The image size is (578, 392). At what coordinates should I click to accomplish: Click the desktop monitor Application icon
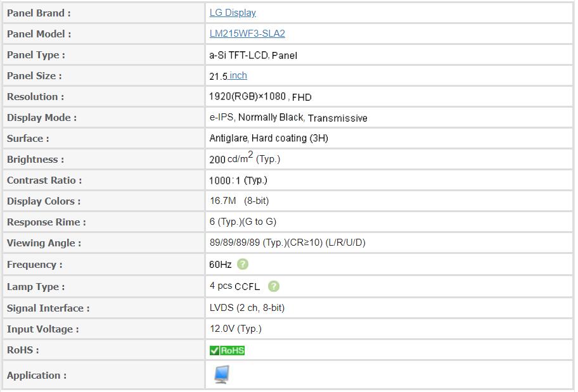click(x=221, y=374)
